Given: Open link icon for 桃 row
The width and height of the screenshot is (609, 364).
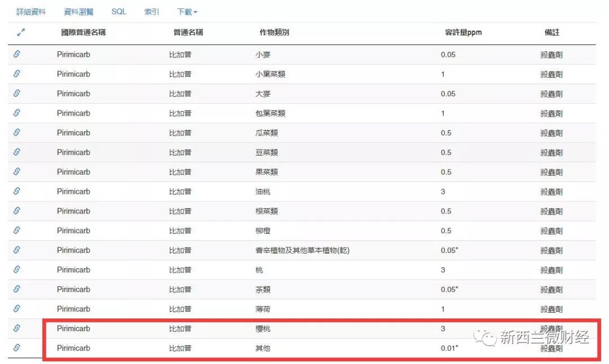Looking at the screenshot, I should 17,269.
